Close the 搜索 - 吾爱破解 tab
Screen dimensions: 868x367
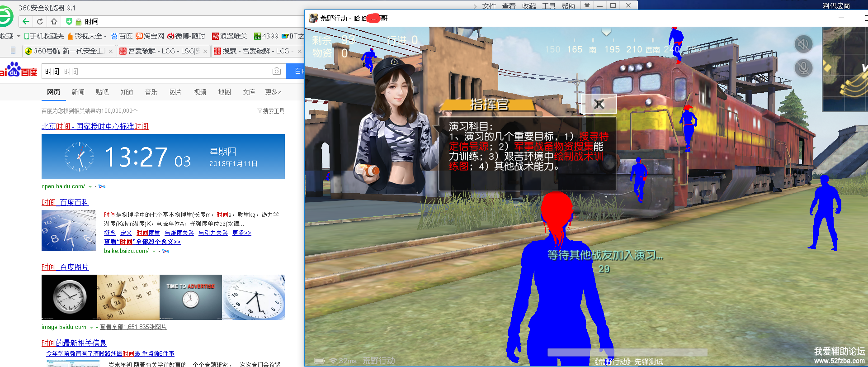(300, 51)
